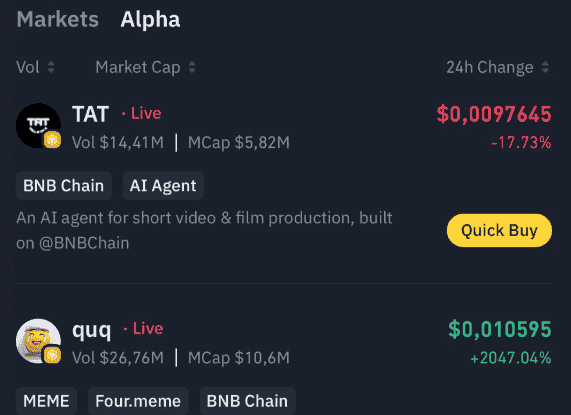Sort by Market Cap arrows

(192, 67)
